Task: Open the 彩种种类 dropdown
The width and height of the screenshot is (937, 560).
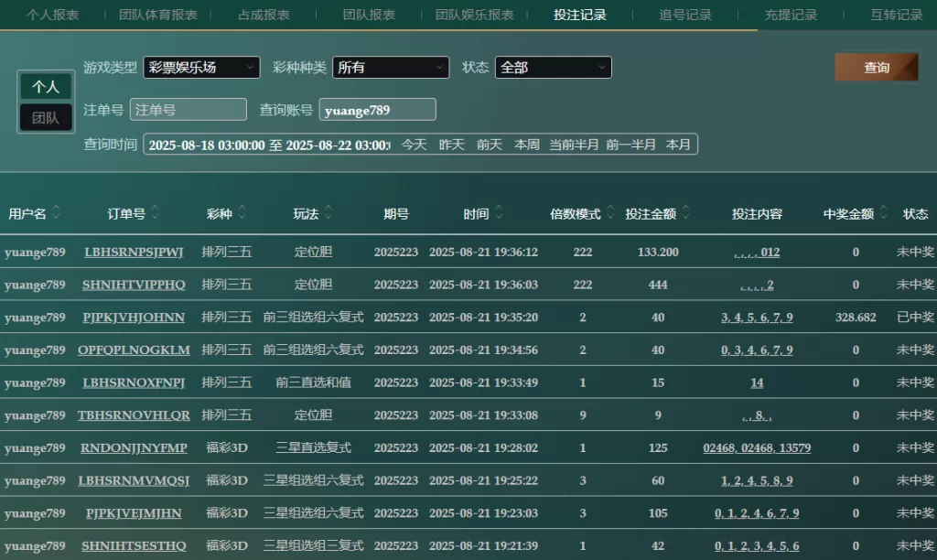Action: [x=391, y=68]
